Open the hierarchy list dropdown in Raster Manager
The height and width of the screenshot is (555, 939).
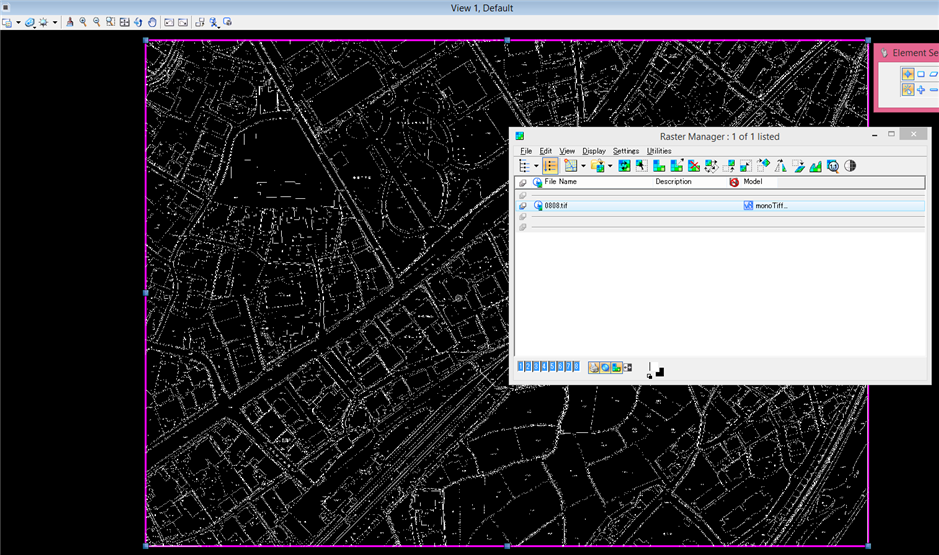pos(537,166)
